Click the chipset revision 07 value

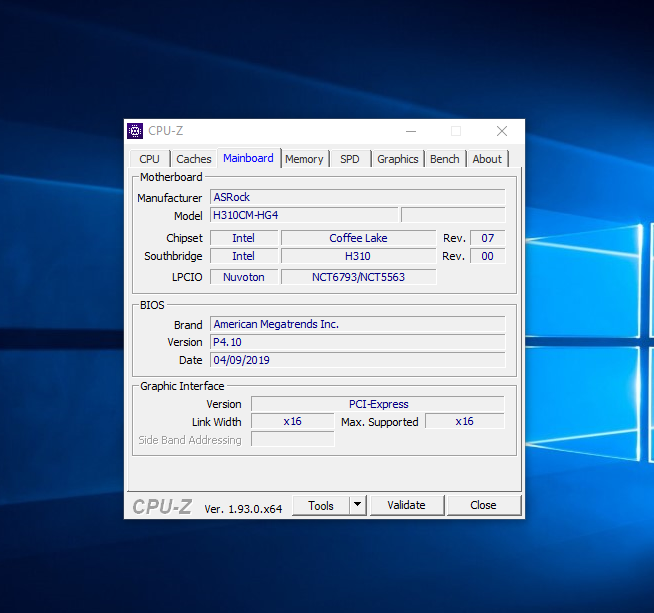[x=487, y=238]
